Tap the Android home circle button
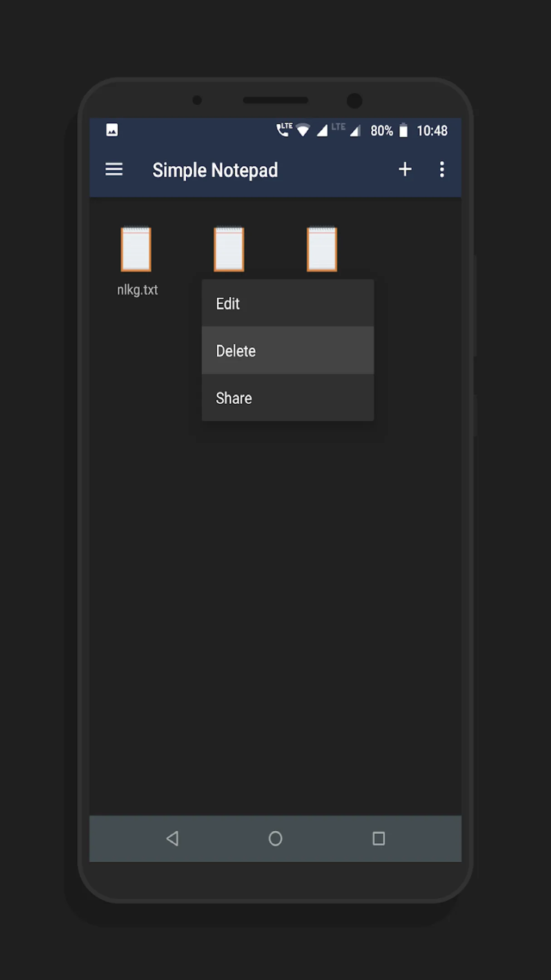This screenshot has width=551, height=980. [275, 838]
